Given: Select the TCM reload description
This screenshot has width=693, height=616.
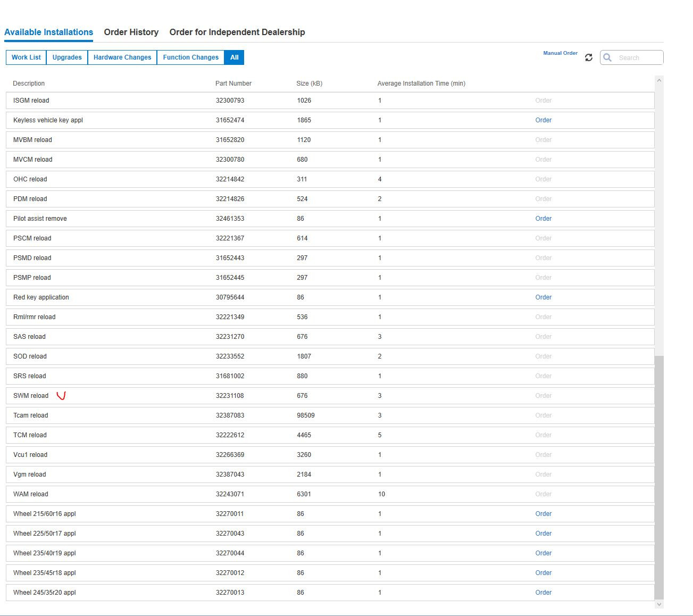Looking at the screenshot, I should click(30, 435).
